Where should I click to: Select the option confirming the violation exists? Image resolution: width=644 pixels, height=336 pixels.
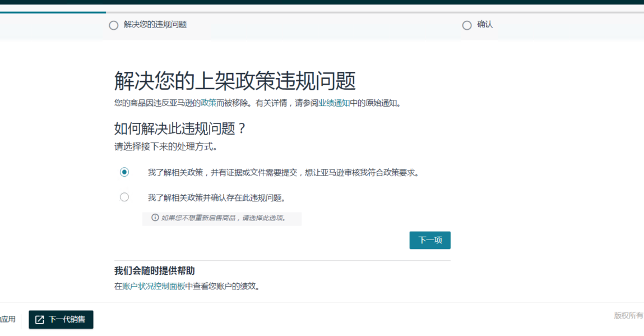(x=124, y=197)
